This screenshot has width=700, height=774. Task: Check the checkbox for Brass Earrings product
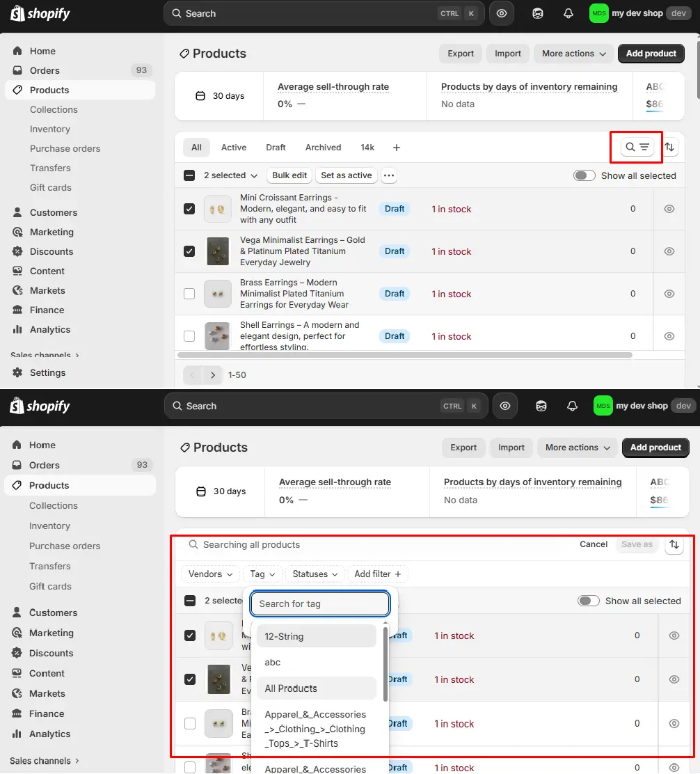pyautogui.click(x=189, y=294)
